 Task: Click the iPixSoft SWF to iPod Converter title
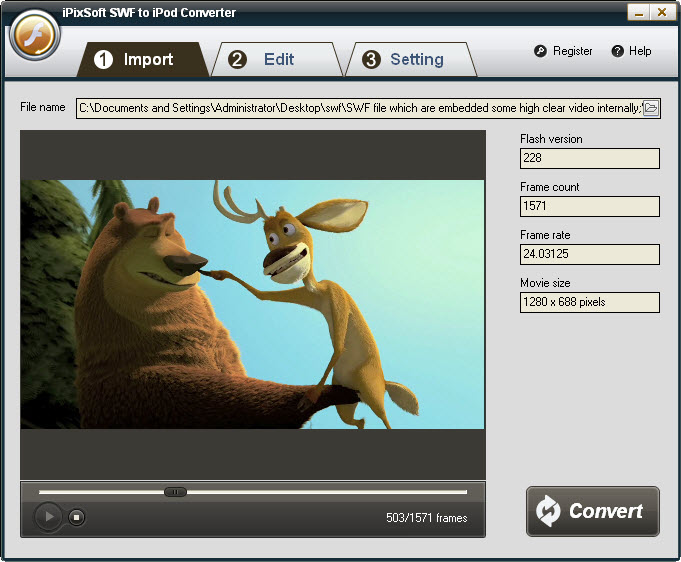click(x=149, y=13)
